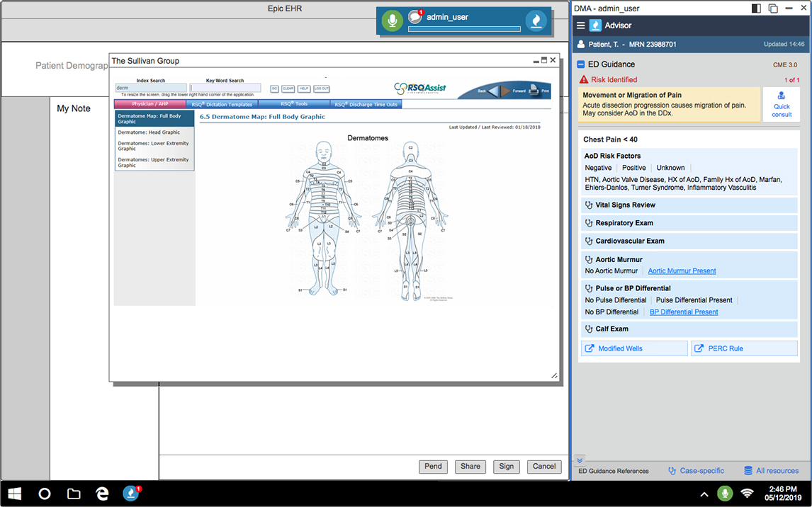Select No Aortic Murmur option
812x507 pixels.
pyautogui.click(x=611, y=270)
